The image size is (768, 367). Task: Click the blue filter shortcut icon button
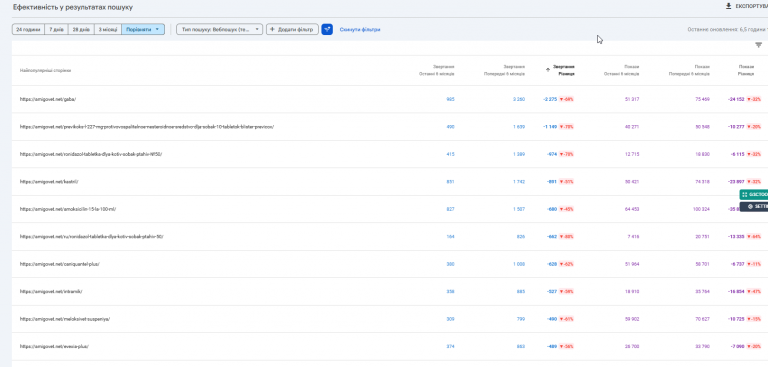tap(327, 29)
